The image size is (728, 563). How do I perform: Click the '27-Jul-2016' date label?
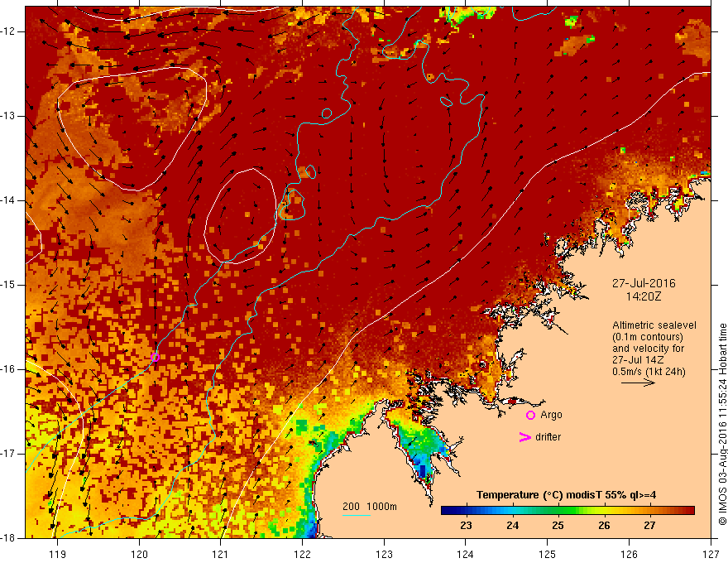point(644,283)
